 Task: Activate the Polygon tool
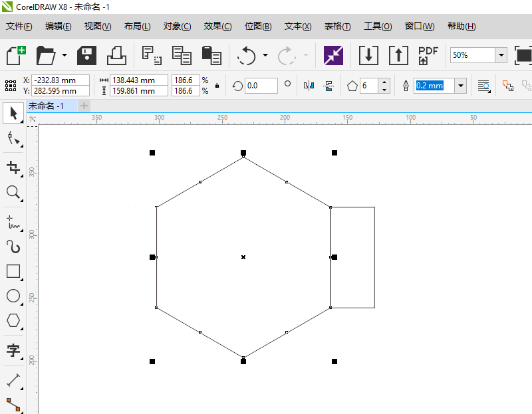coord(13,320)
